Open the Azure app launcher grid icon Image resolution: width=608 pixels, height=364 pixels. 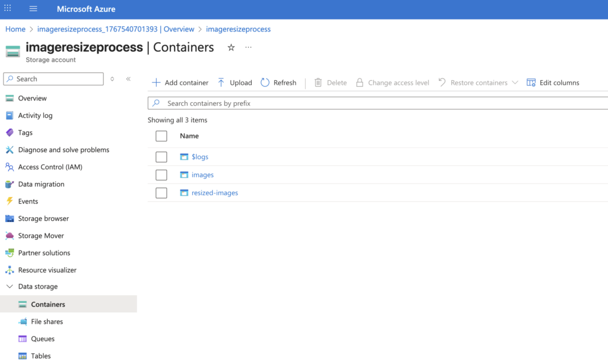pos(8,9)
